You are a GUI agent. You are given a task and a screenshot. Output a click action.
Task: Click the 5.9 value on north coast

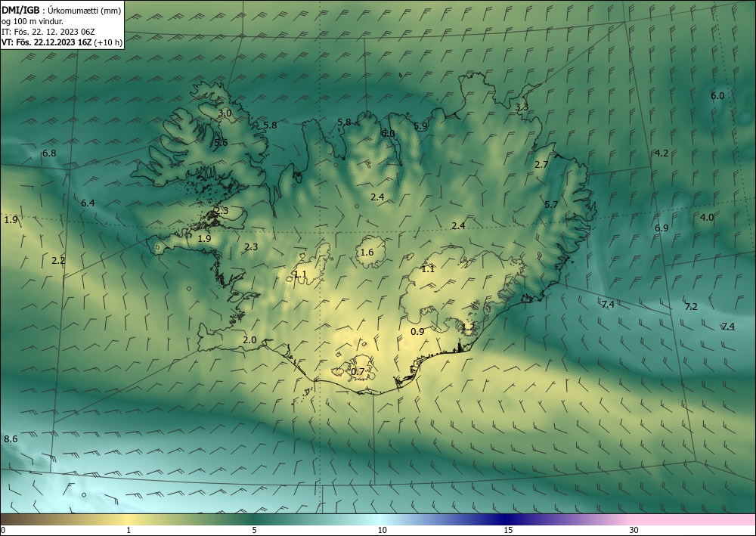pyautogui.click(x=420, y=125)
